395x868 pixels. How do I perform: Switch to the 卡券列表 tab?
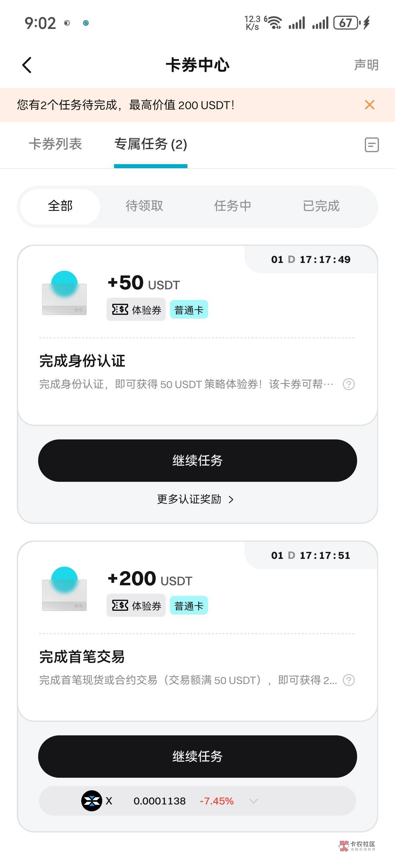click(55, 144)
